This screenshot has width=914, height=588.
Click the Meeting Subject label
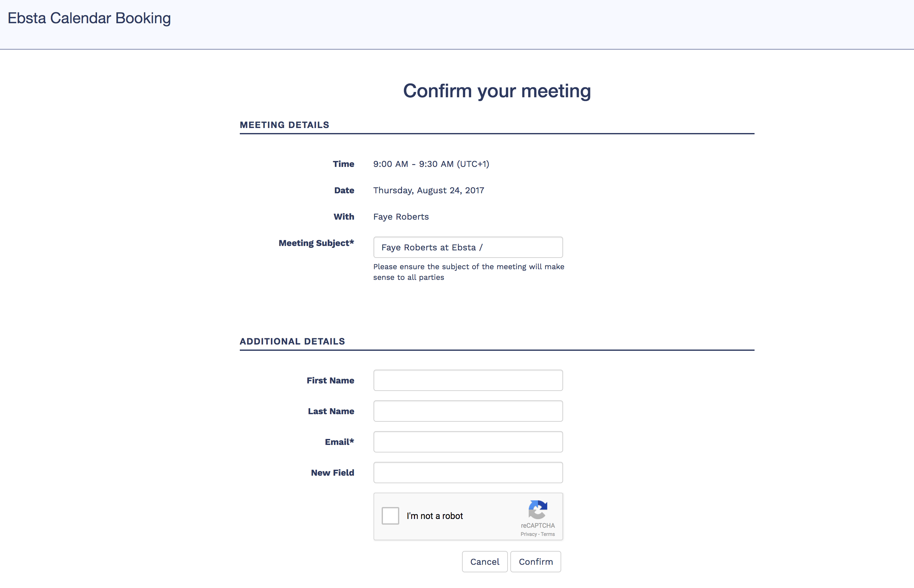[316, 243]
